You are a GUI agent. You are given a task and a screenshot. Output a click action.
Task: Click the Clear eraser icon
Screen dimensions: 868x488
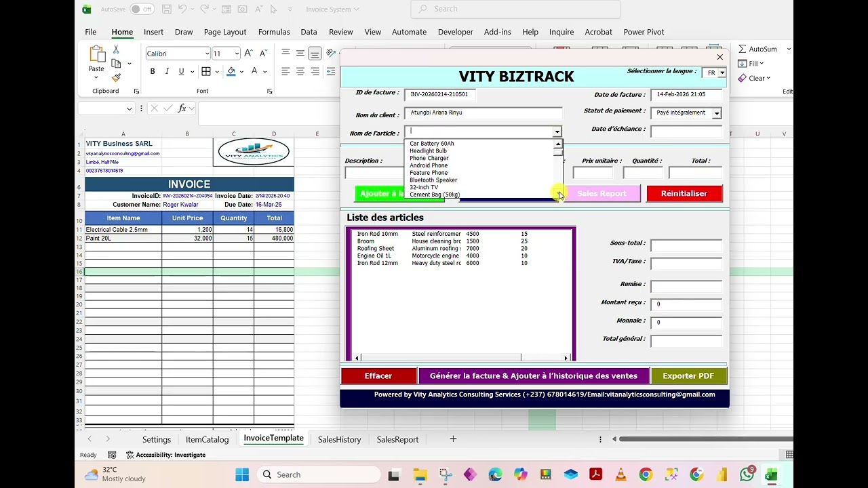743,78
